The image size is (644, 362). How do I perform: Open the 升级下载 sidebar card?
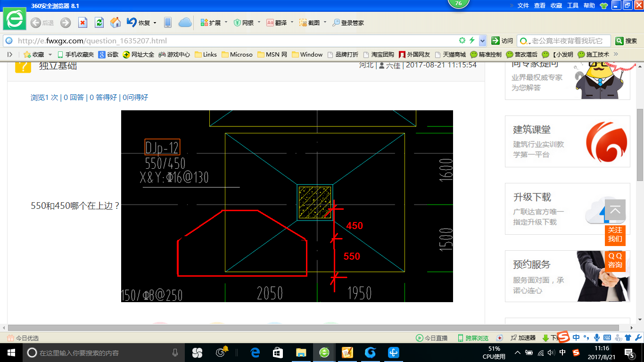[x=568, y=209]
